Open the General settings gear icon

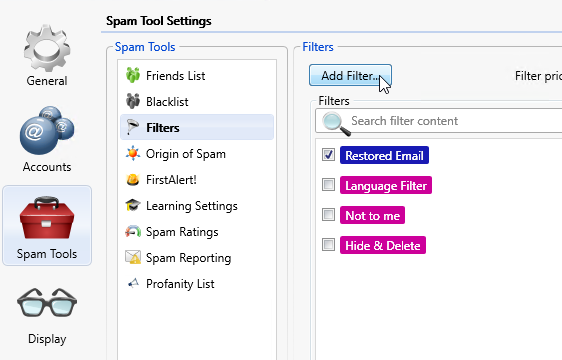(x=47, y=48)
